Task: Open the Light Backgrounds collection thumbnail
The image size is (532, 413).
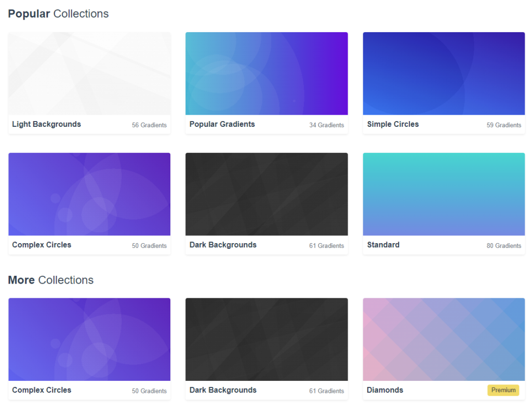Action: pyautogui.click(x=89, y=73)
